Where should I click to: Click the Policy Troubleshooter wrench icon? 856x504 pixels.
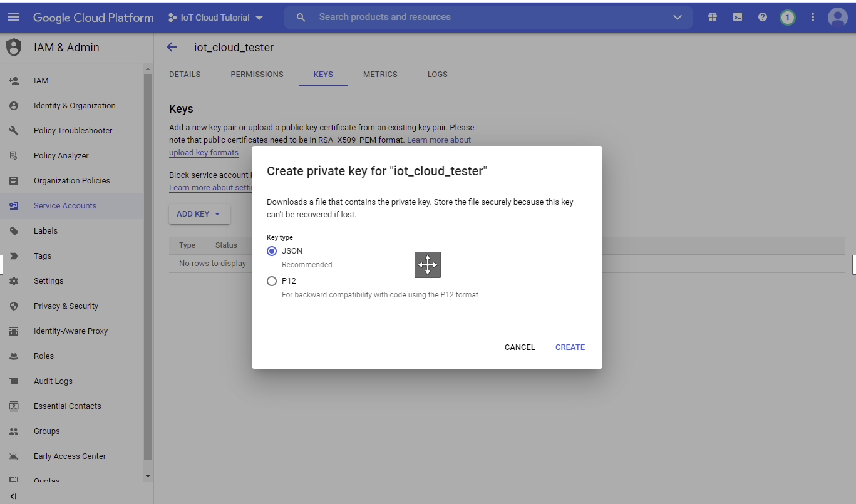pyautogui.click(x=14, y=130)
